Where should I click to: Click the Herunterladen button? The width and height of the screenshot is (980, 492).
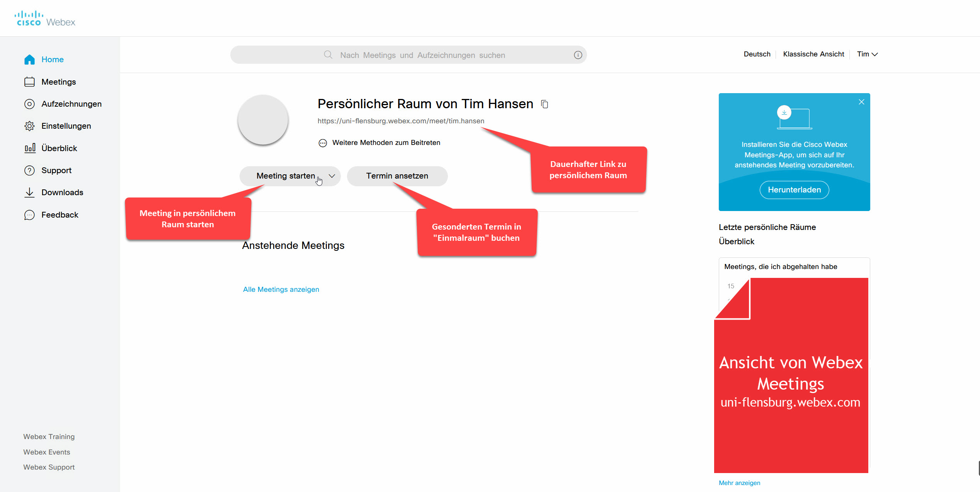click(x=794, y=190)
